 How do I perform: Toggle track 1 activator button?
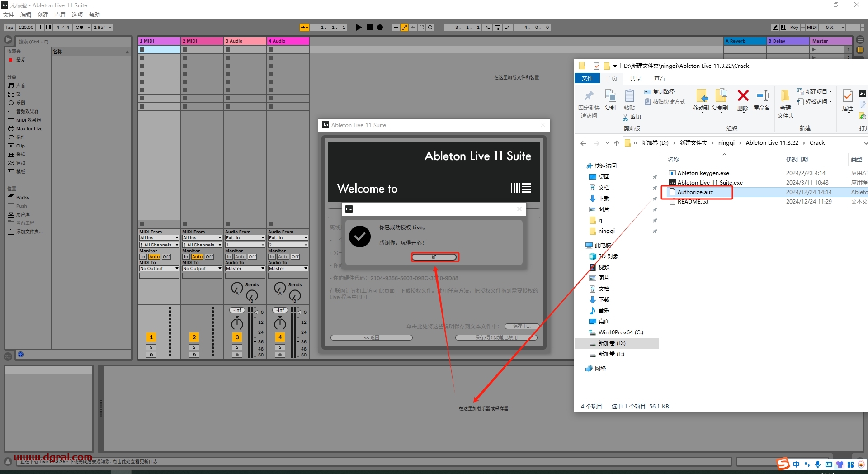pos(151,337)
